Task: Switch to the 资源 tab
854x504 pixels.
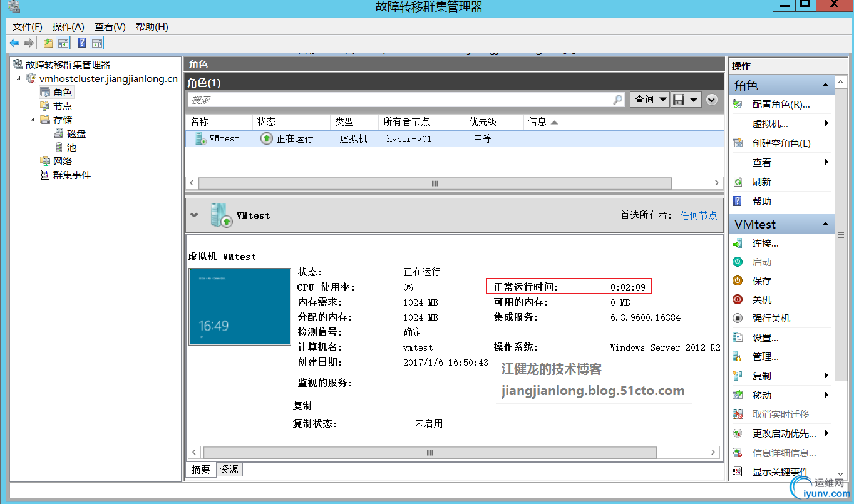Action: coord(229,469)
